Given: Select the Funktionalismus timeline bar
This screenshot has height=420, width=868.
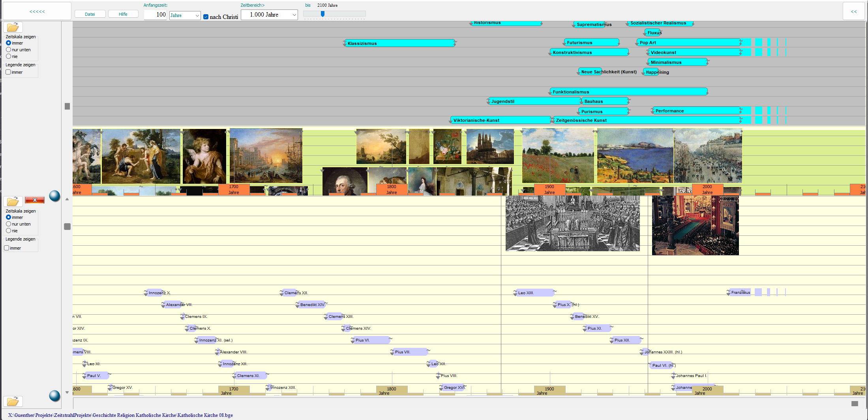Looking at the screenshot, I should (628, 92).
